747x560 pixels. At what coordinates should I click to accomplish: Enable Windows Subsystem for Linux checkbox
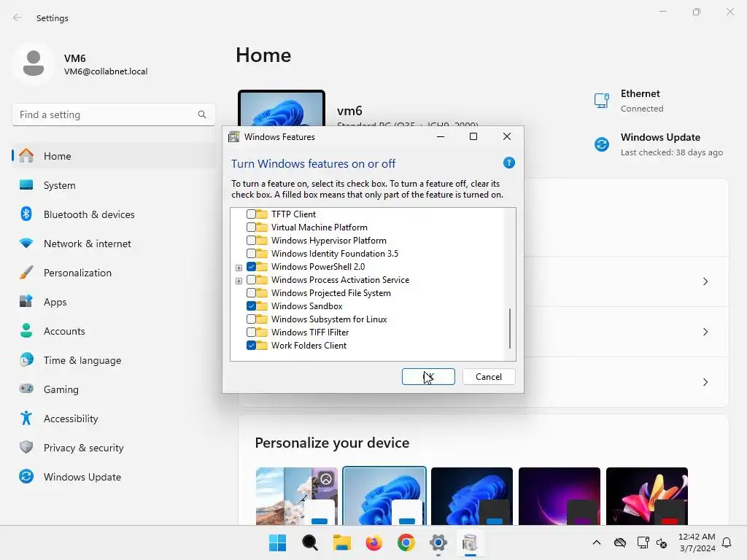(x=251, y=319)
